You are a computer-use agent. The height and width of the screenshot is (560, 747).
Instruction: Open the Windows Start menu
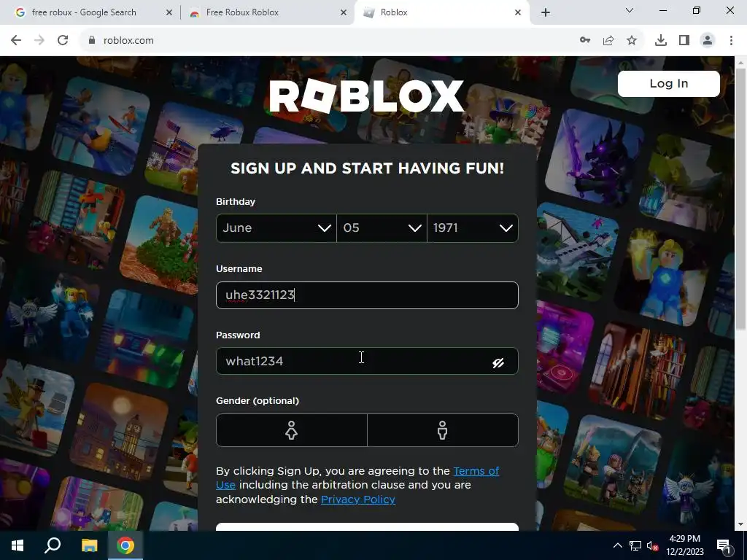click(x=18, y=545)
